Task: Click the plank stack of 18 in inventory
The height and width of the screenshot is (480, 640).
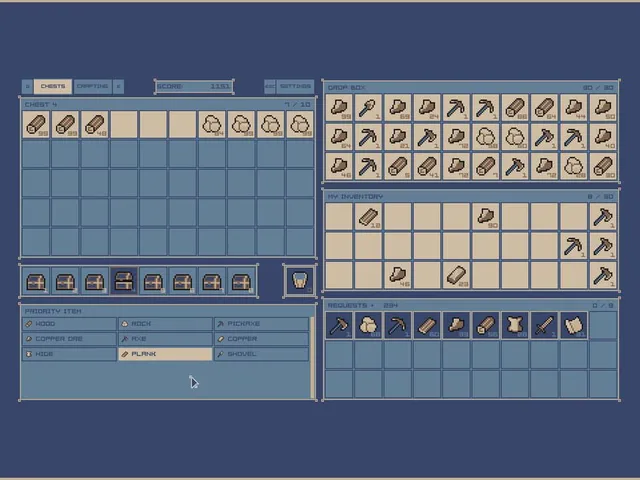Action: pyautogui.click(x=368, y=217)
